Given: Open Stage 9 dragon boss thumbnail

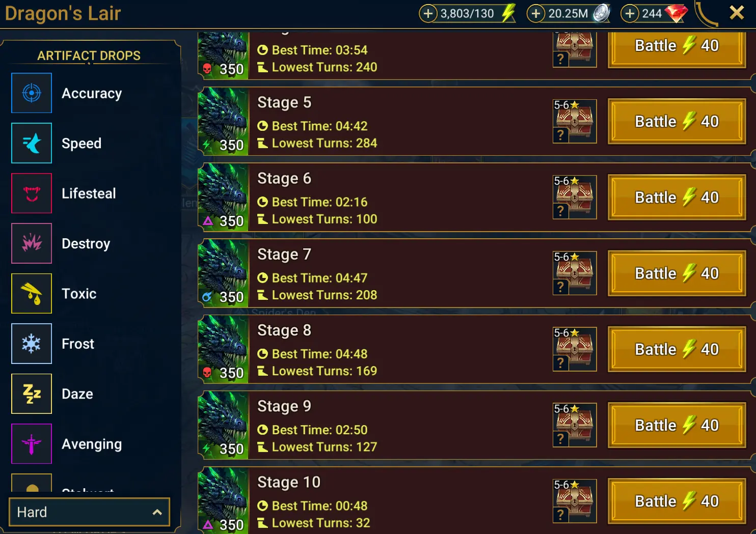Looking at the screenshot, I should click(223, 425).
